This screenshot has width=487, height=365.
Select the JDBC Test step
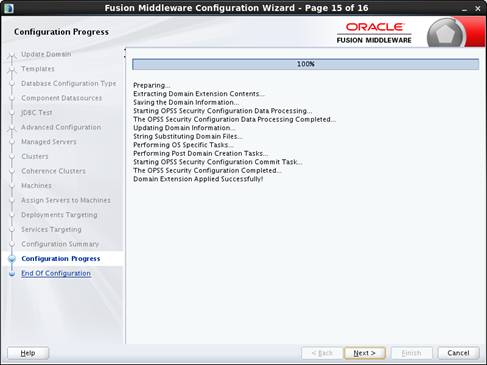pos(37,113)
